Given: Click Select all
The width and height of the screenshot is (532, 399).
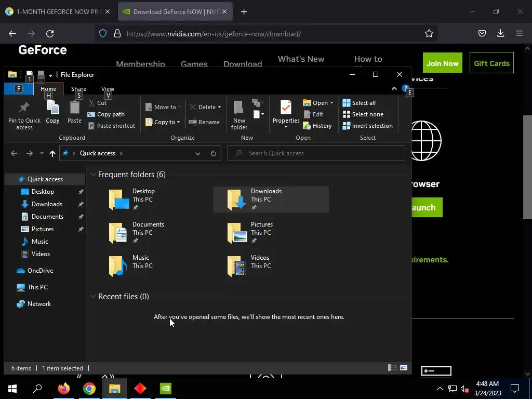Looking at the screenshot, I should (x=359, y=103).
